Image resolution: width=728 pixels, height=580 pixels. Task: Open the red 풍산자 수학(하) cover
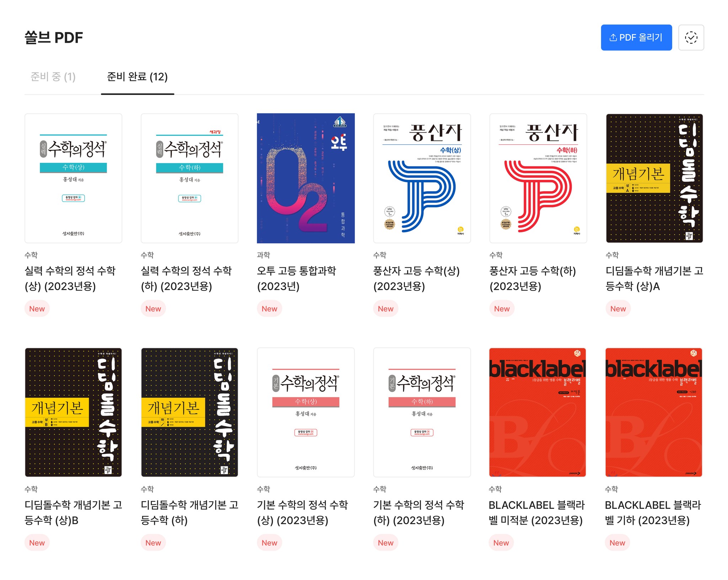click(x=538, y=178)
